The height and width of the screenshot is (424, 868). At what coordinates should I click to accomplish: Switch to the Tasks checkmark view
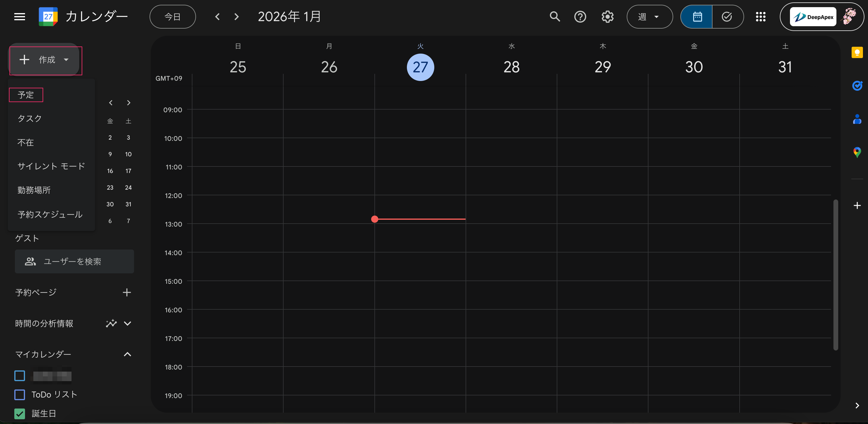[x=727, y=16]
